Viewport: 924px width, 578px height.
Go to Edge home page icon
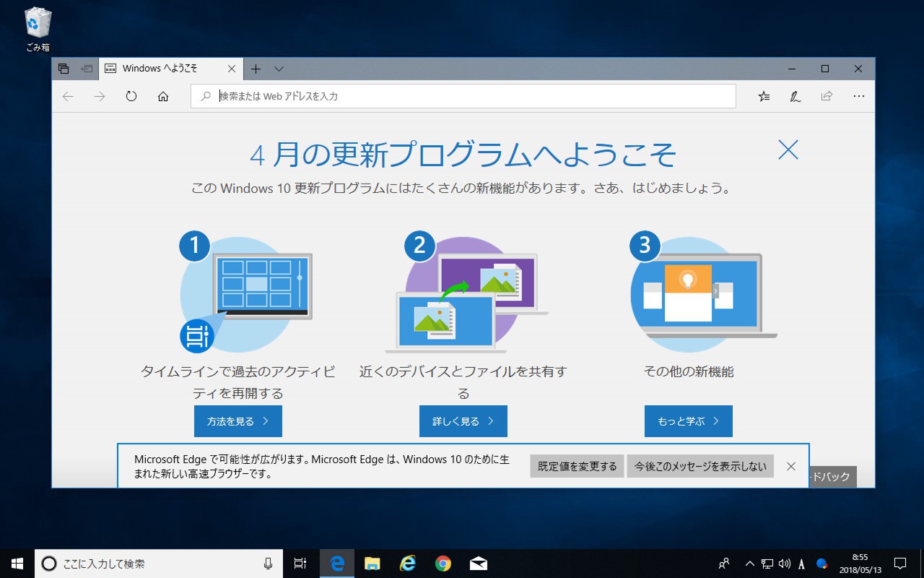[163, 96]
